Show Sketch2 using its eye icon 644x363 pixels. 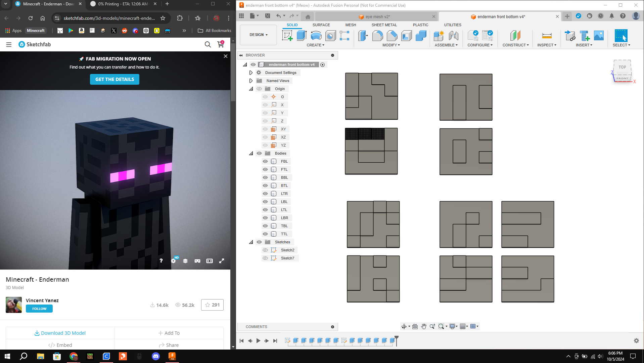(265, 250)
